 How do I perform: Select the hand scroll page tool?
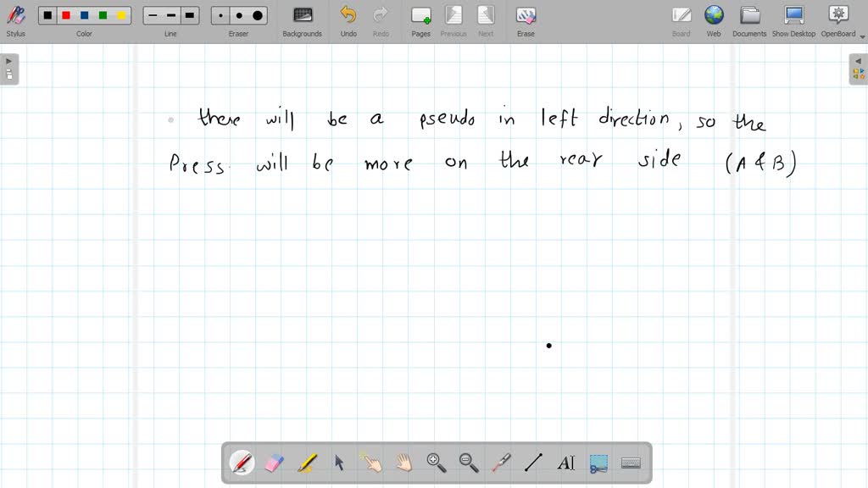pos(404,463)
